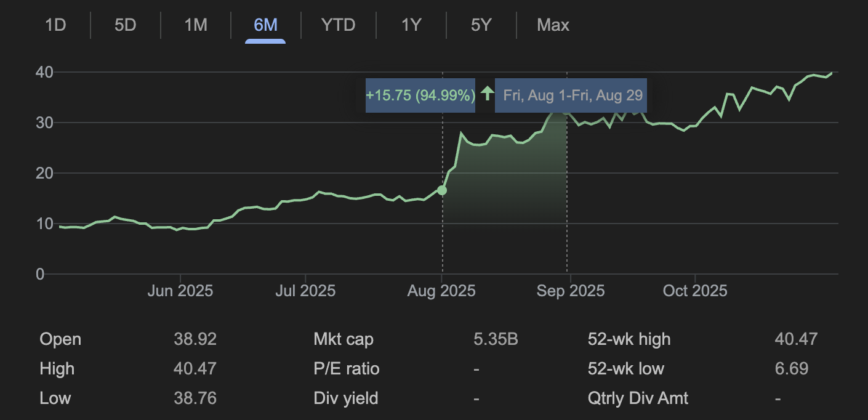
Task: Click the Mkt cap value 5.35B
Action: click(496, 339)
